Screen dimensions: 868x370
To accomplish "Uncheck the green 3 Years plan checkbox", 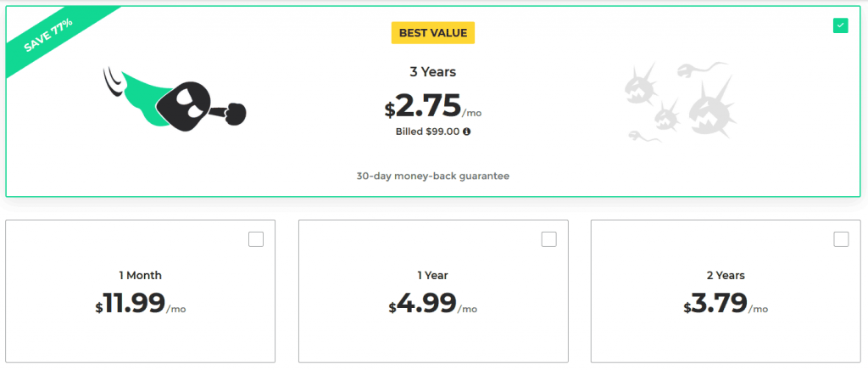I will (840, 25).
